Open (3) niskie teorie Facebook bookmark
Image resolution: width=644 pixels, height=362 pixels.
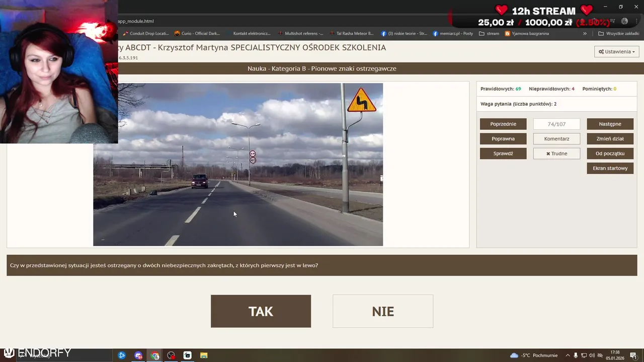404,34
